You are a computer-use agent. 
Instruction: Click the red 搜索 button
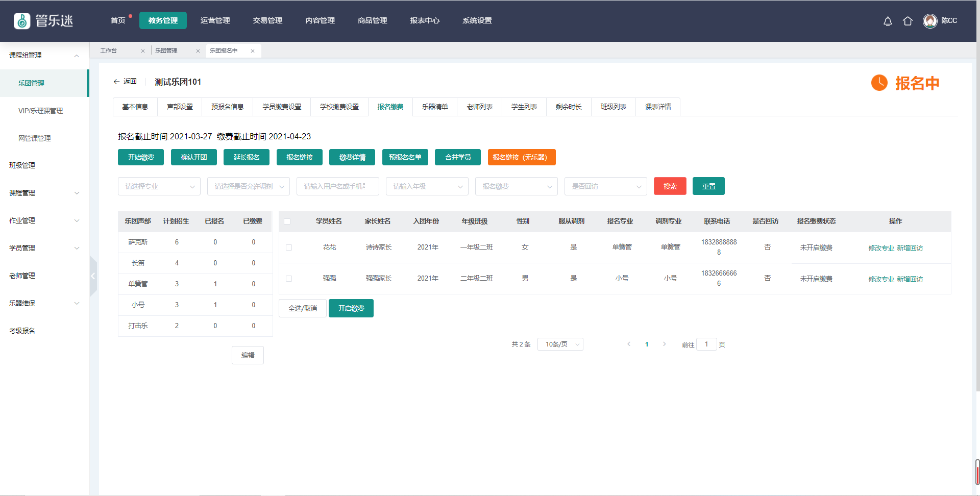tap(670, 186)
